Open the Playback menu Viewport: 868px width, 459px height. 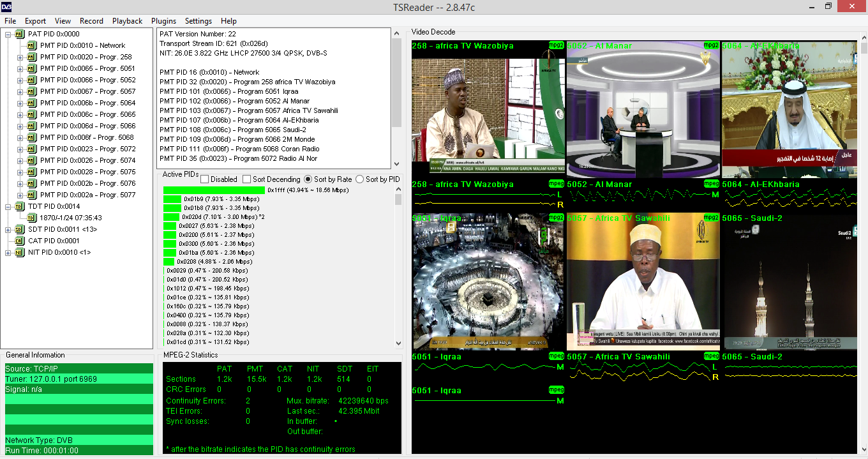click(127, 21)
